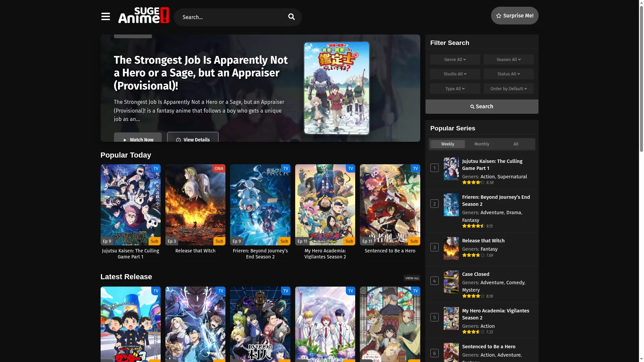This screenshot has width=644, height=362.
Task: Expand the Genre All dropdown
Action: pyautogui.click(x=455, y=59)
